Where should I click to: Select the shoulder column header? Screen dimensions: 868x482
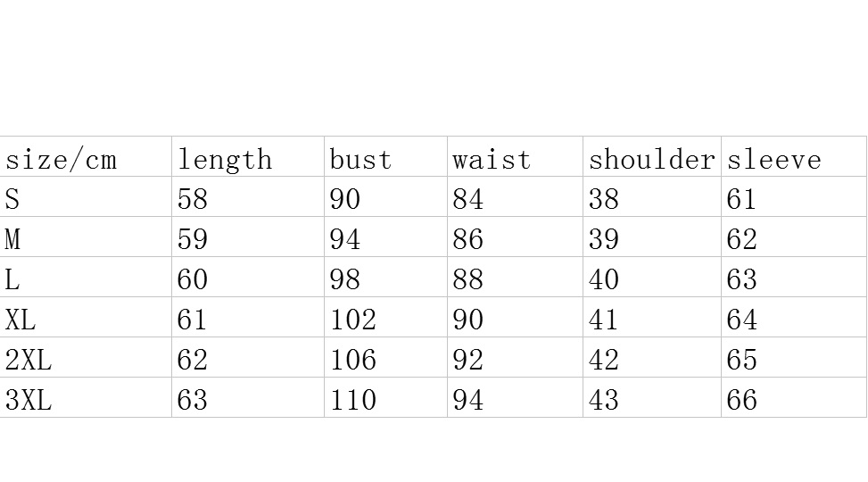(652, 157)
